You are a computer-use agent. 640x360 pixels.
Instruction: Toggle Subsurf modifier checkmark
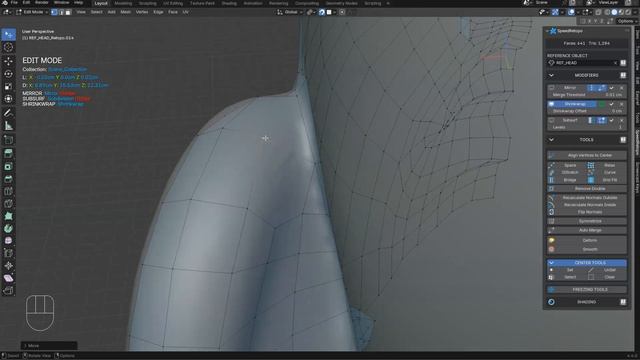(x=611, y=120)
